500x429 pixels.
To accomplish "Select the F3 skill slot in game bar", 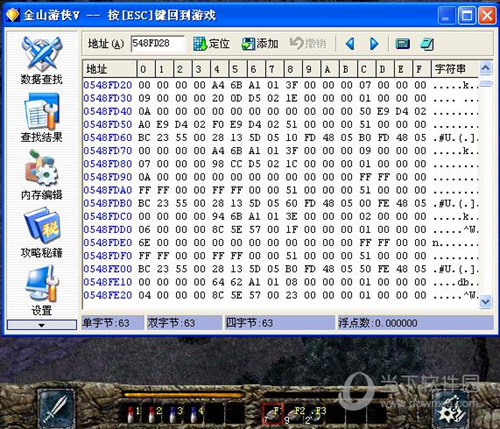I will [317, 414].
